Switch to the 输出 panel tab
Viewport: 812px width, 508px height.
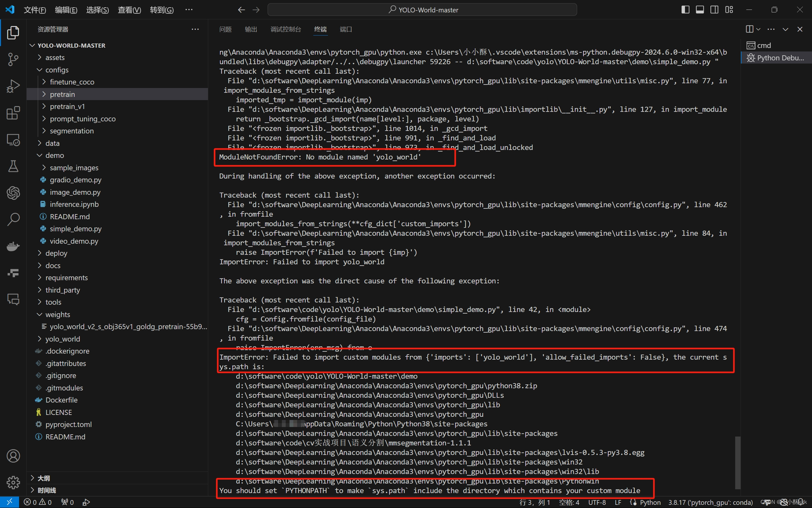click(x=251, y=29)
